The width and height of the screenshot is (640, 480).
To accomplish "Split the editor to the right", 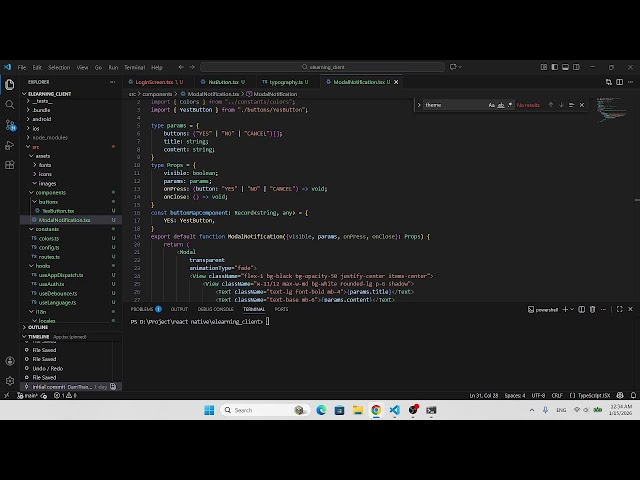I will click(x=620, y=82).
